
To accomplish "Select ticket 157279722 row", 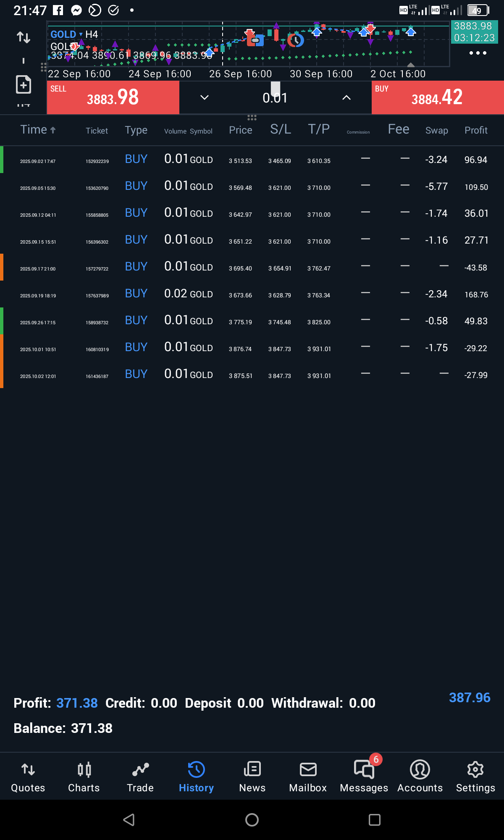I will (x=252, y=267).
